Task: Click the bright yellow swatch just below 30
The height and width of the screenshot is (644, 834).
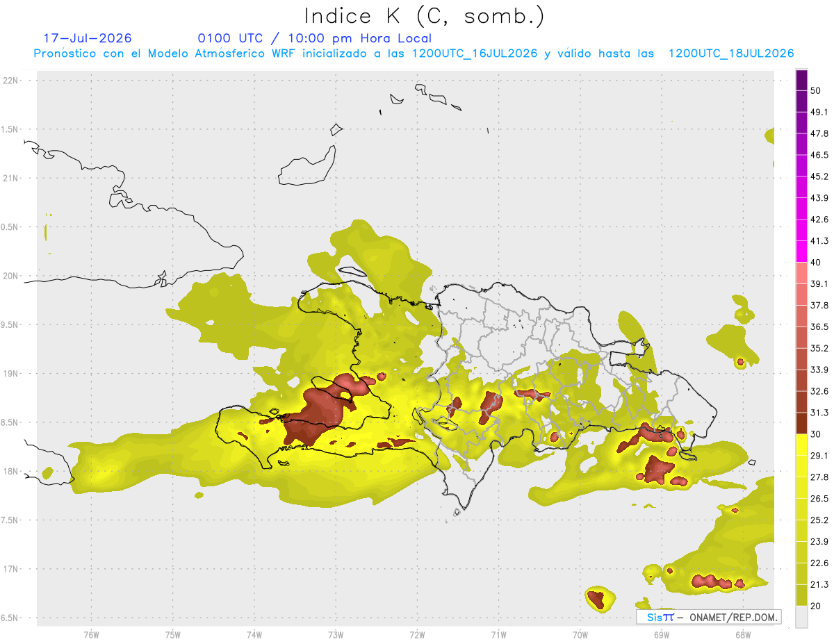Action: click(x=801, y=445)
